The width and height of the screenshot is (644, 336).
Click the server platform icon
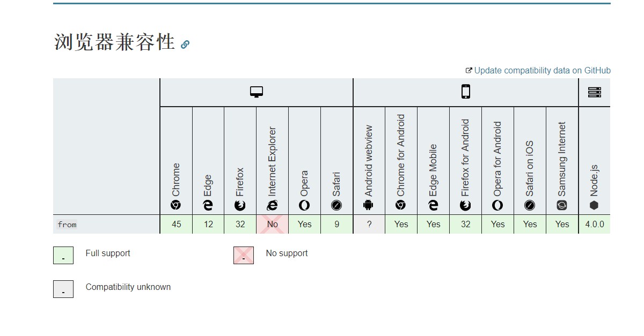[x=595, y=92]
